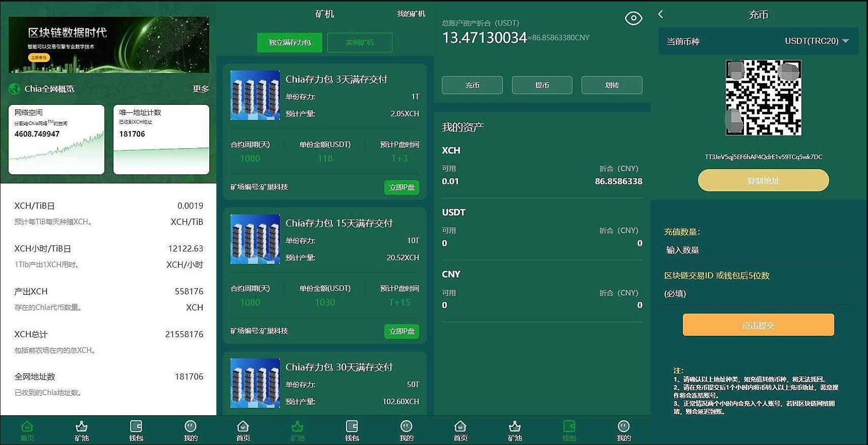Switch to 独立满存力包 tab
Screen dimensions: 868x445
[290, 42]
